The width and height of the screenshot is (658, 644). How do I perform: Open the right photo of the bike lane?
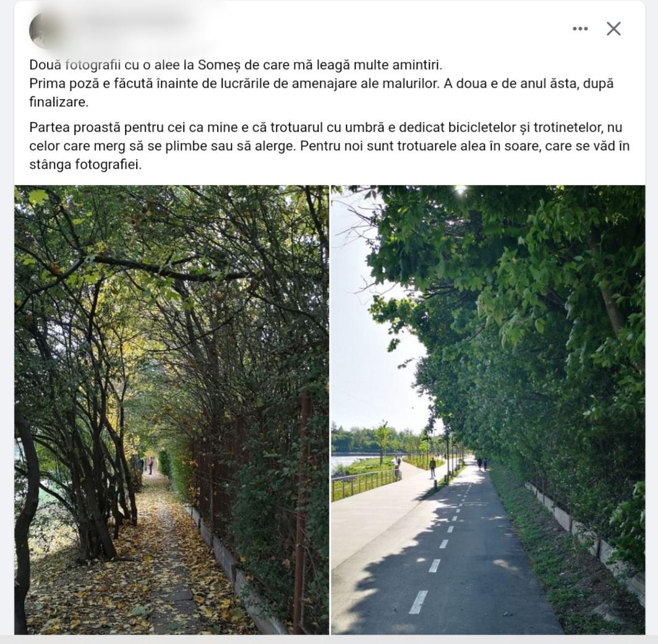(488, 410)
